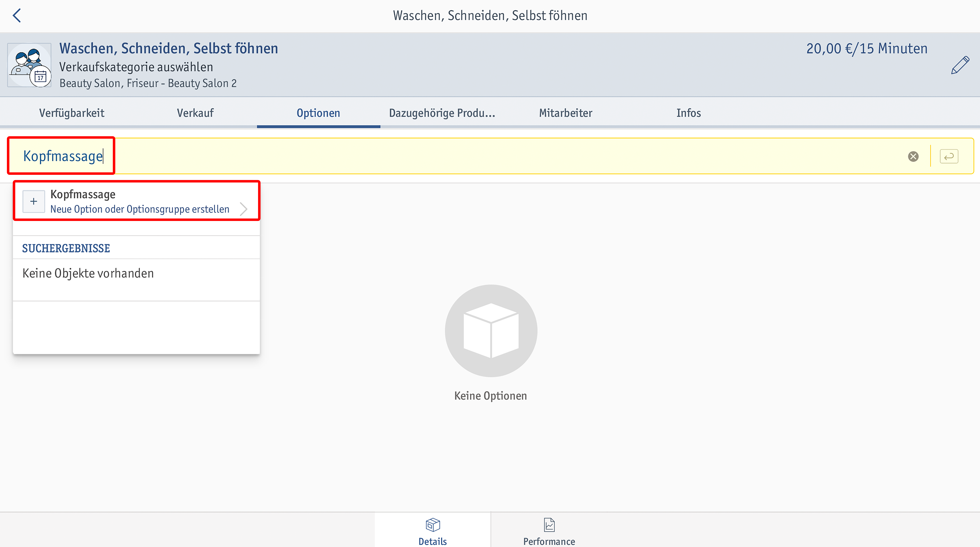Open the Mitarbeiter tab
This screenshot has height=547, width=980.
pyautogui.click(x=566, y=113)
